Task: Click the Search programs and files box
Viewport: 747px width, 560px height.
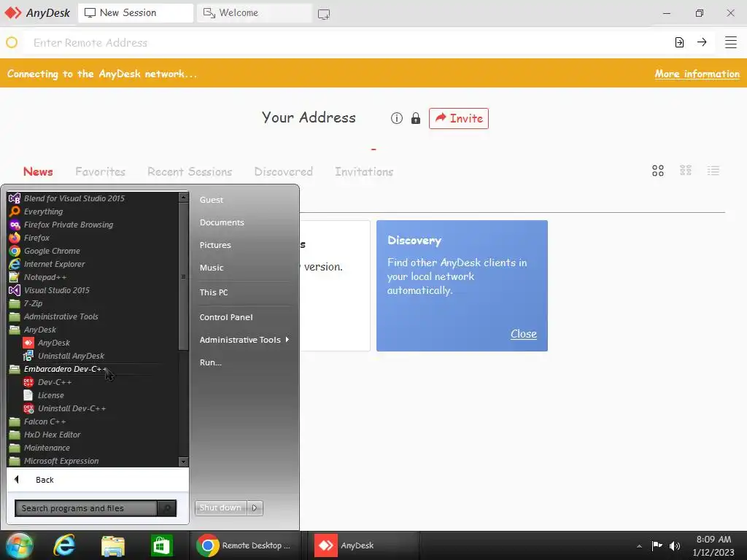Action: 86,508
